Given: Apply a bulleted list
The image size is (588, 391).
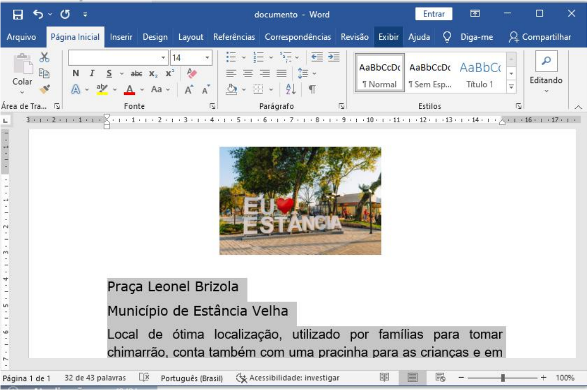Looking at the screenshot, I should click(231, 57).
